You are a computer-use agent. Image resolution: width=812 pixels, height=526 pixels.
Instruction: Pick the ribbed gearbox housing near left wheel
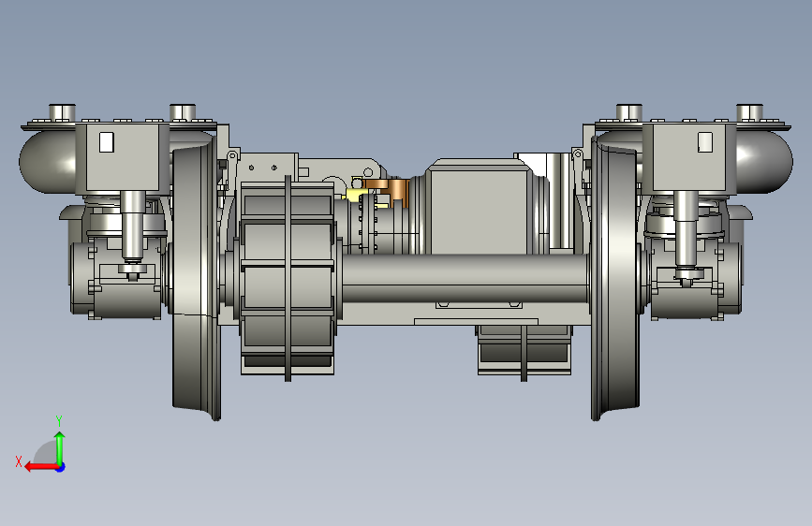coord(288,277)
